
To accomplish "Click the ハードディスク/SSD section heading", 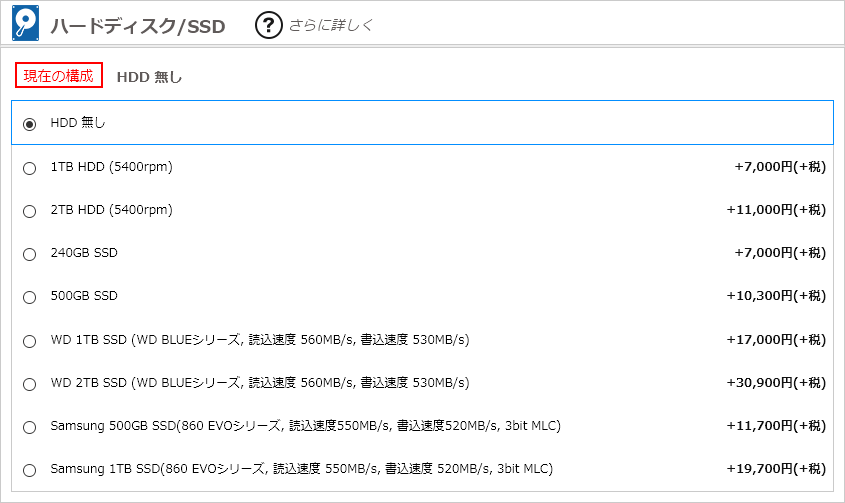I will click(x=137, y=26).
